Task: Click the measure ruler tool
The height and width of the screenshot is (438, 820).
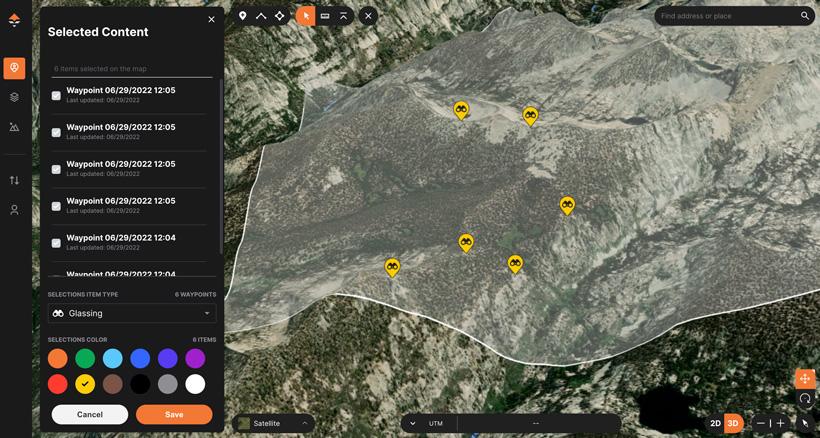Action: coord(325,16)
